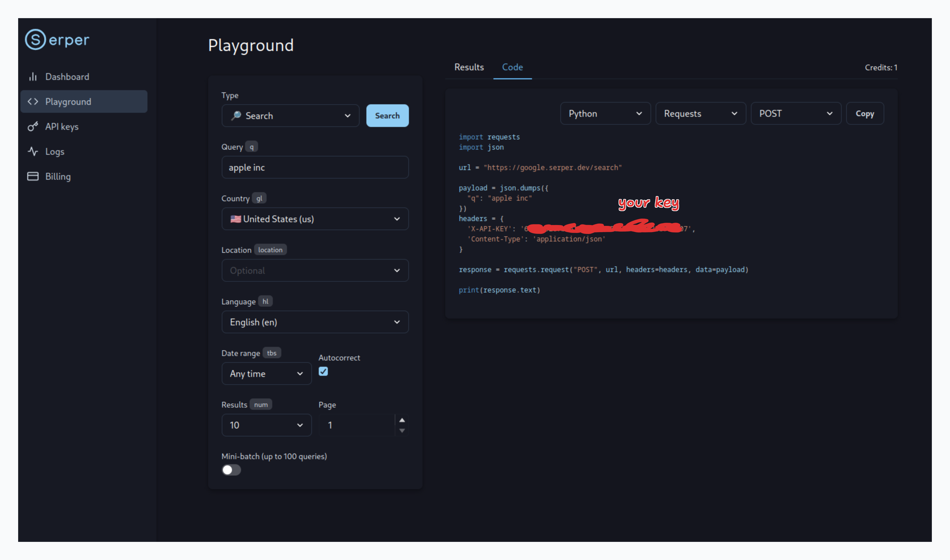The width and height of the screenshot is (950, 560).
Task: View Logs via the activity icon
Action: click(x=33, y=151)
